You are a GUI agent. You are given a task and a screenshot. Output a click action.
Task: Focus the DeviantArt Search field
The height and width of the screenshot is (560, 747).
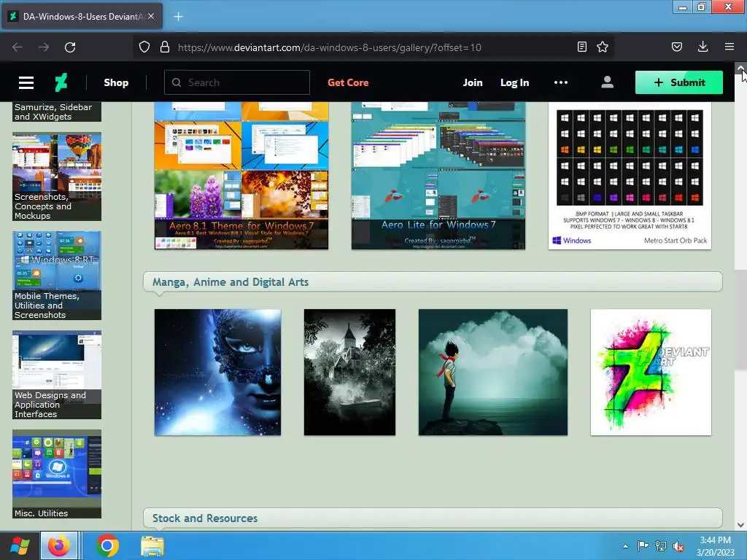[237, 82]
